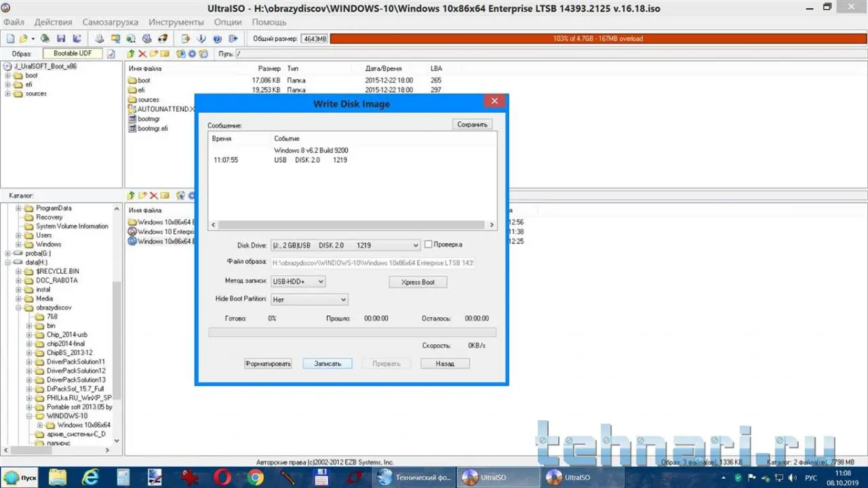Open the Действия menu
Screen dimensions: 868x488
coord(53,22)
